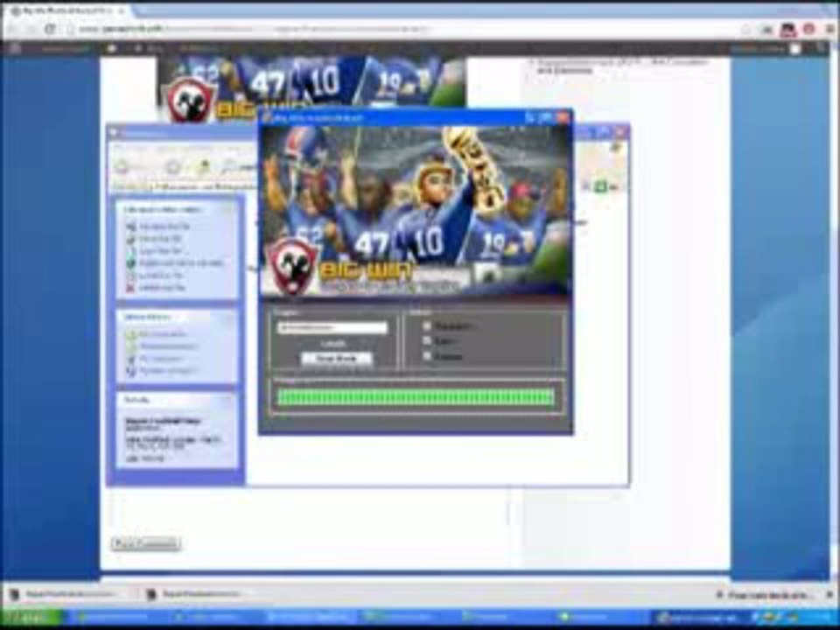
Task: Choose 'Move this file' in File and Folder Tasks
Action: (155, 238)
